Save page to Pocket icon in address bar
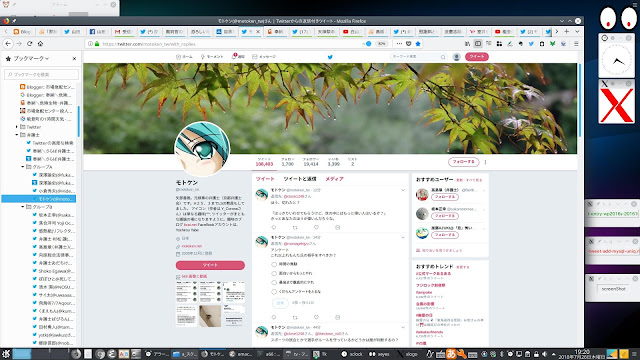Viewport: 640px width, 360px height. (x=409, y=44)
